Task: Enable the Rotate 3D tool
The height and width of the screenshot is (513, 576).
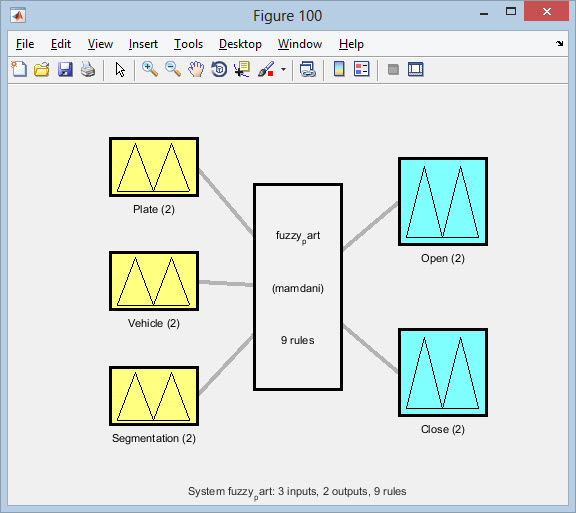Action: pyautogui.click(x=219, y=69)
